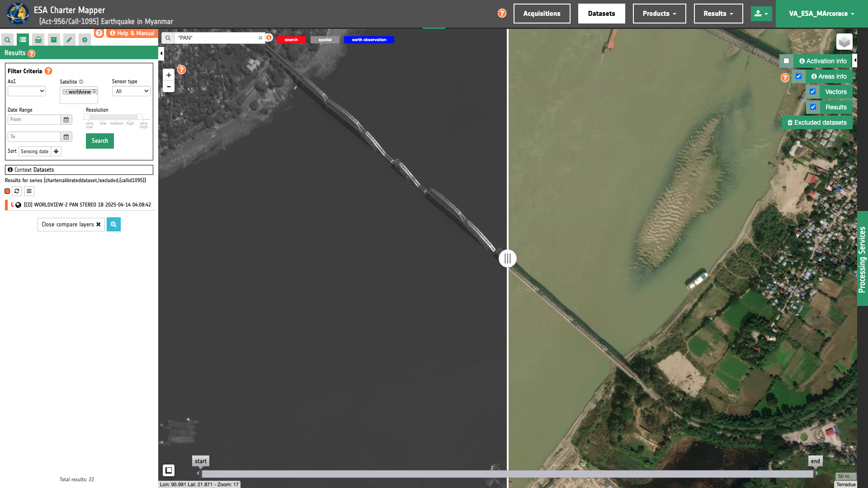Click the map layers stack icon

[x=844, y=42]
